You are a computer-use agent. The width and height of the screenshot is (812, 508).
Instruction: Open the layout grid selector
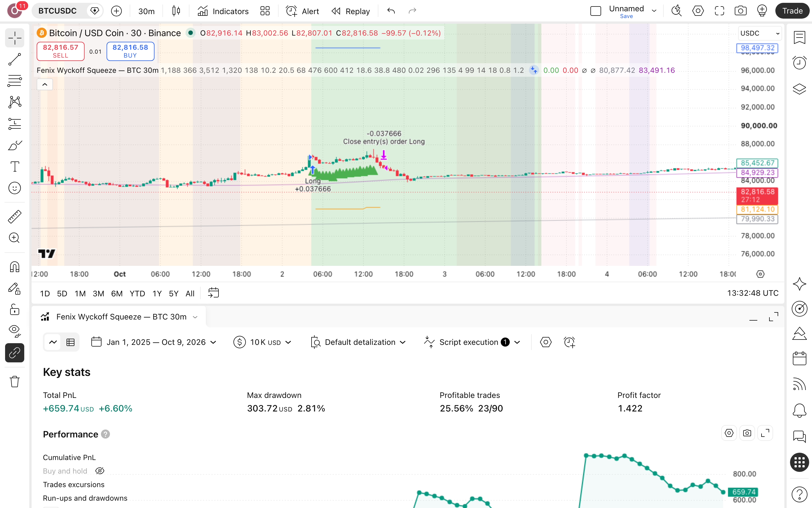click(265, 11)
